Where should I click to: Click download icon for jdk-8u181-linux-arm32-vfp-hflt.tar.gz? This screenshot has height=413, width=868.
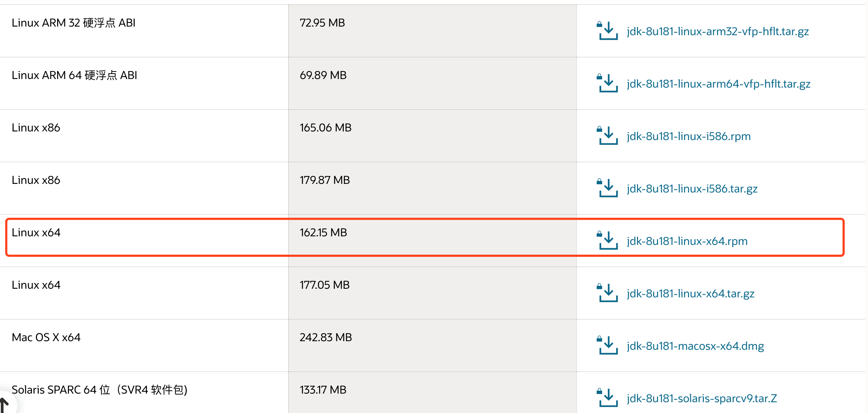[x=608, y=31]
